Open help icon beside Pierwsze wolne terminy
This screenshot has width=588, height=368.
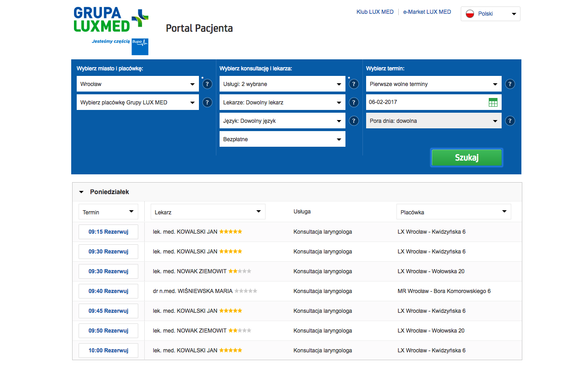tap(510, 84)
